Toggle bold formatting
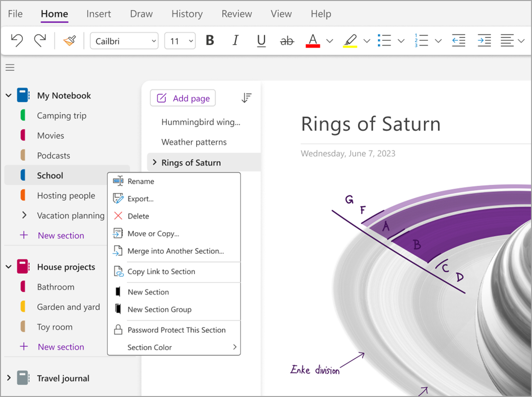 click(x=210, y=41)
